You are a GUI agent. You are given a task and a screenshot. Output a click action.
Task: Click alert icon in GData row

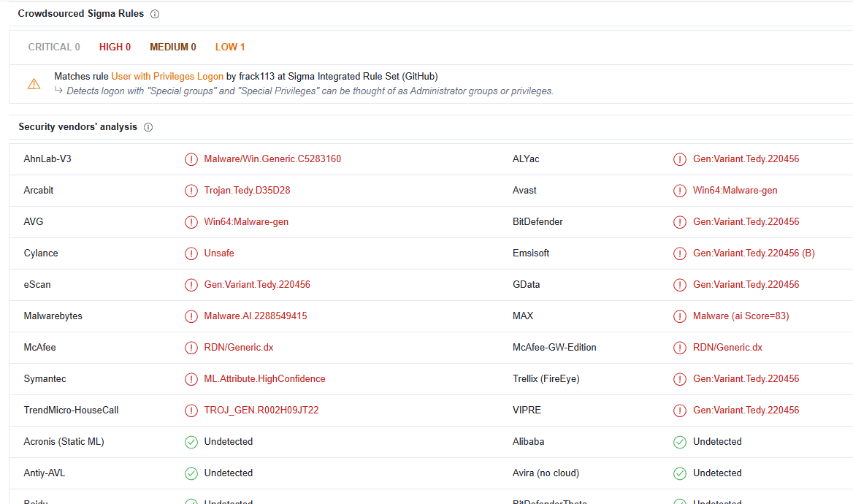click(680, 285)
